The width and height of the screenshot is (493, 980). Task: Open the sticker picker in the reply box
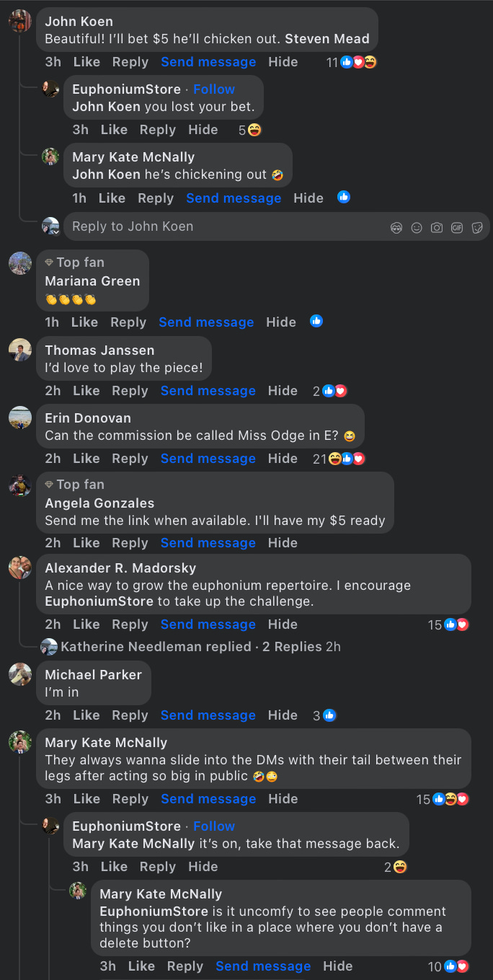click(x=477, y=227)
